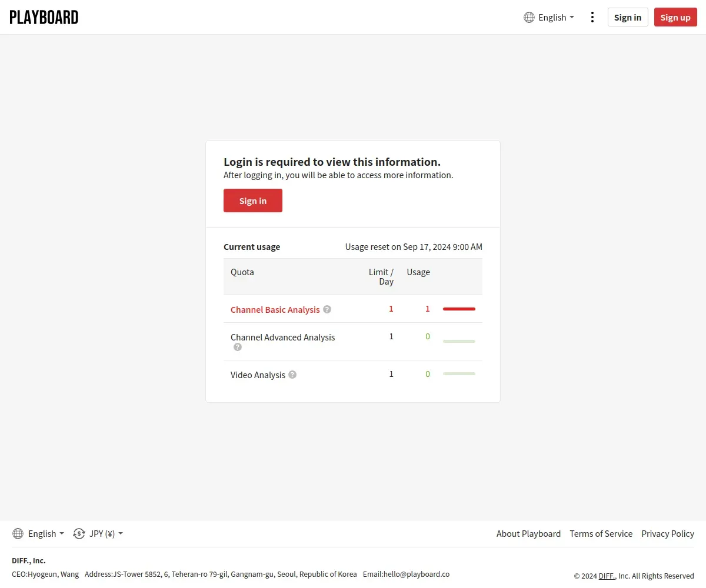Click the Video Analysis label

[258, 375]
